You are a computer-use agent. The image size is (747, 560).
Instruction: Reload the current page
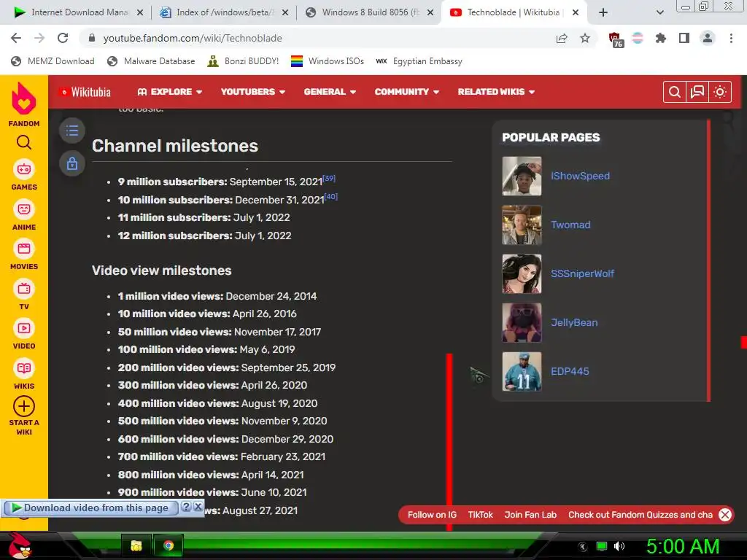63,38
